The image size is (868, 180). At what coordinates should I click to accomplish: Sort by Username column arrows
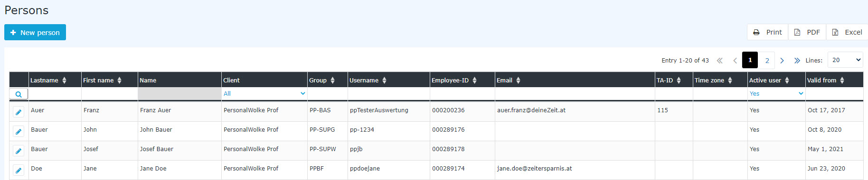[385, 81]
